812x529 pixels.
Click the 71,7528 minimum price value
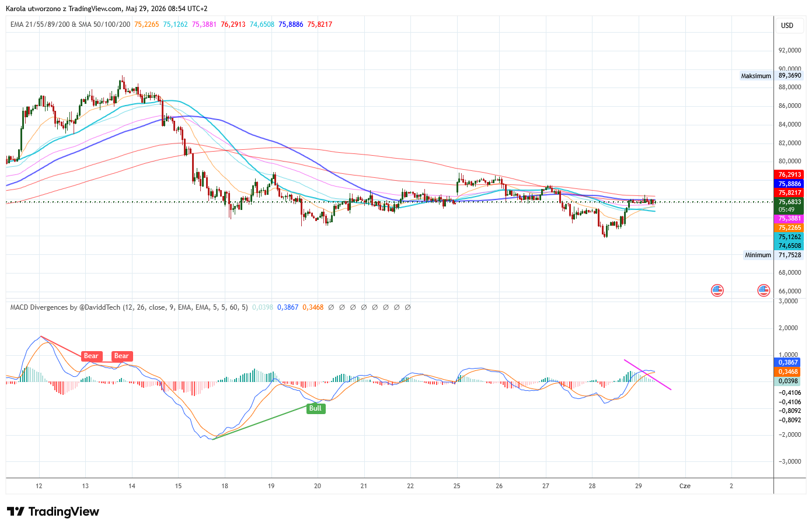point(790,255)
